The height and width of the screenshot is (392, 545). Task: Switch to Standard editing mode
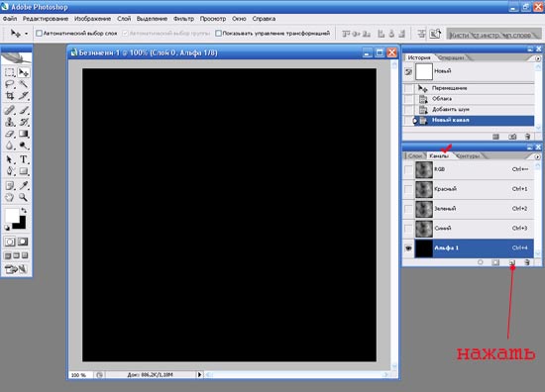(x=10, y=242)
